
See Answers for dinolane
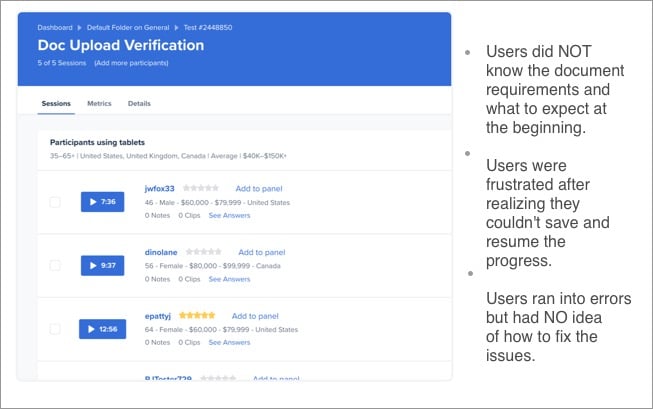(x=229, y=279)
